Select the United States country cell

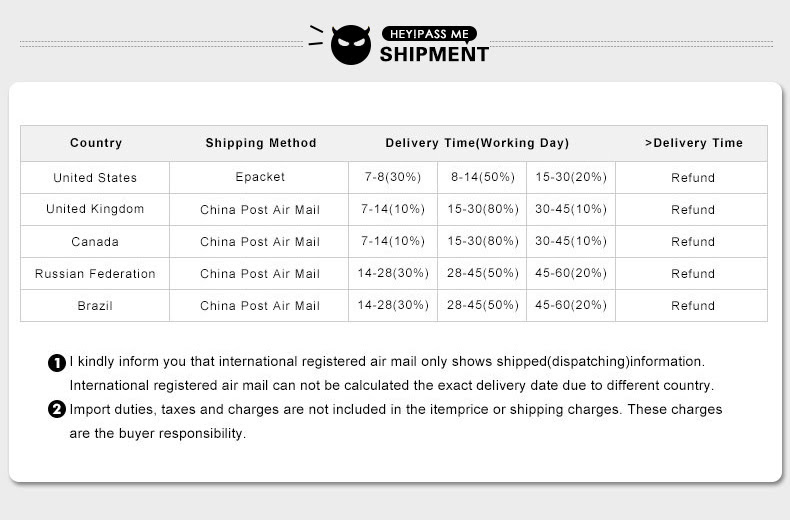point(95,178)
